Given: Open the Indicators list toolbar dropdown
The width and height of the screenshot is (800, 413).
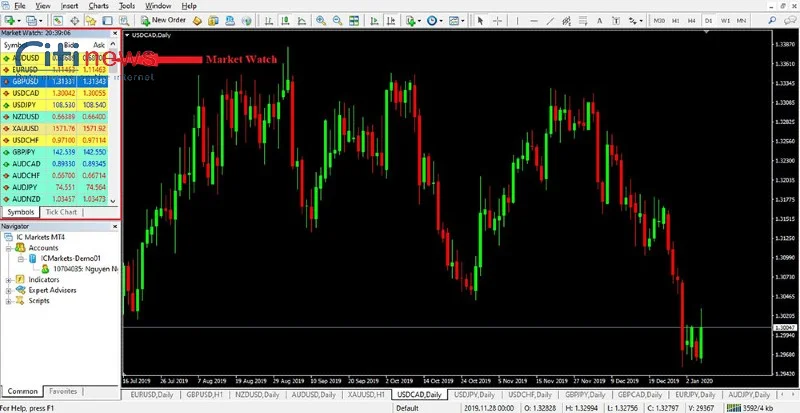Looking at the screenshot, I should point(413,20).
